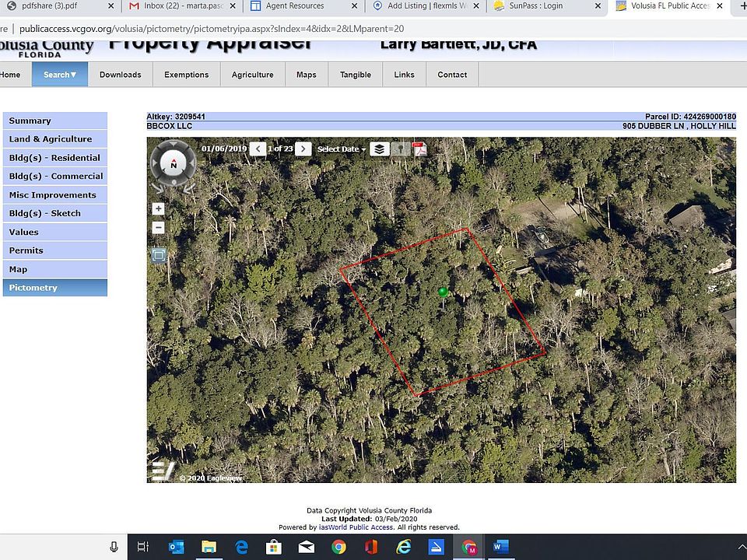Open the Mail app from the taskbar
The image size is (747, 560).
pos(307,547)
